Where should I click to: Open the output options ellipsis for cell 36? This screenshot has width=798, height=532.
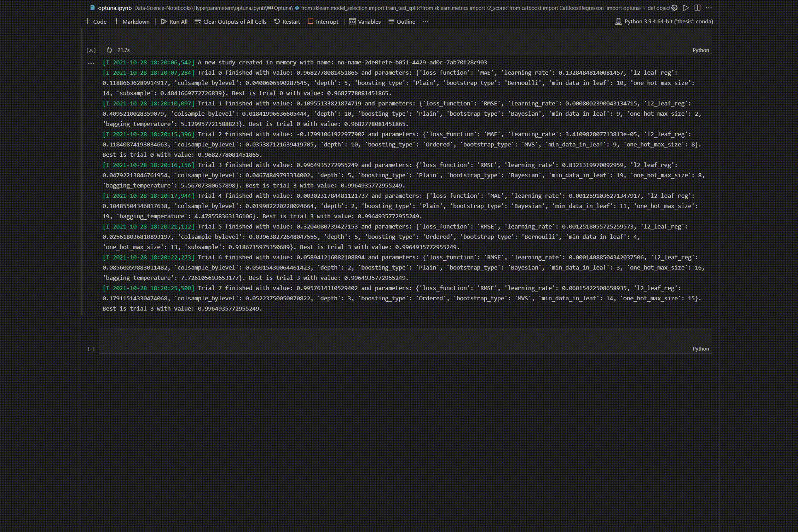(x=91, y=63)
